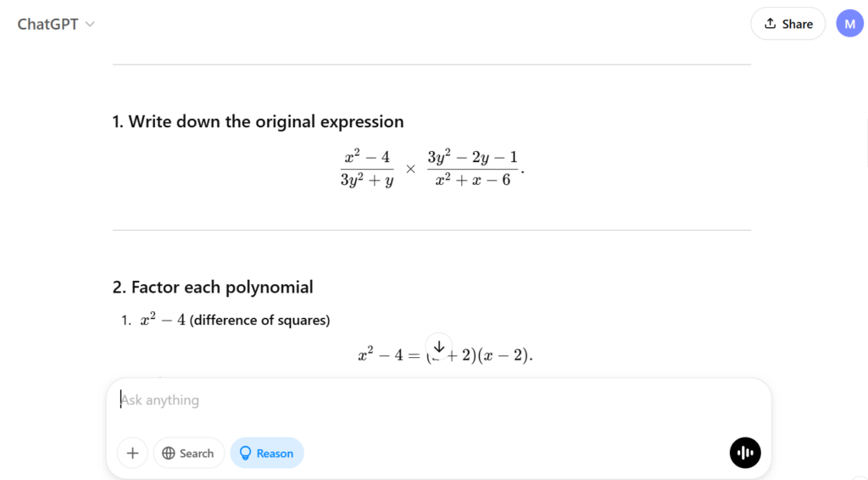Viewport: 868px width, 480px height.
Task: Start voice mode with the waveform icon
Action: pyautogui.click(x=745, y=453)
